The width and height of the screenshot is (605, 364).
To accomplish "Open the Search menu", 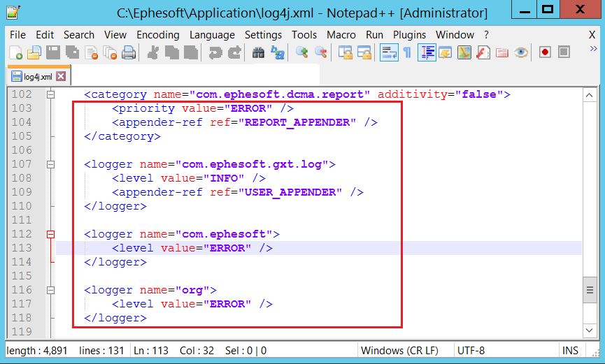I will pos(79,35).
